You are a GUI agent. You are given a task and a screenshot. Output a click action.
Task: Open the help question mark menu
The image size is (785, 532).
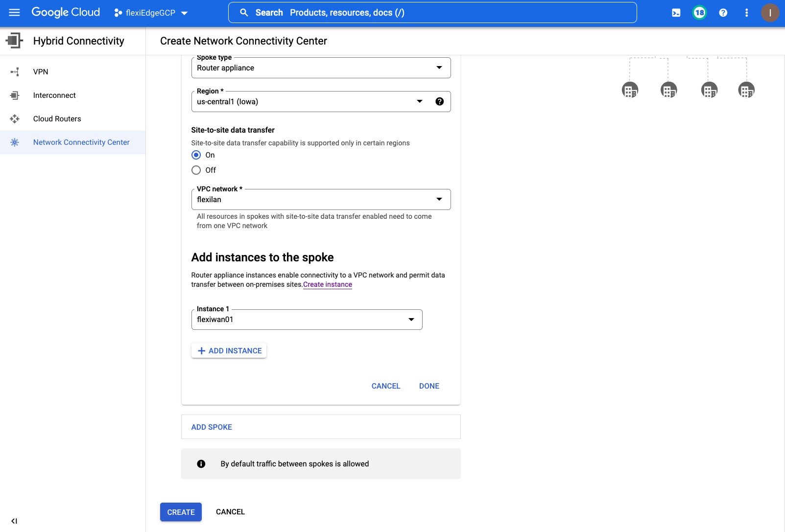(723, 13)
